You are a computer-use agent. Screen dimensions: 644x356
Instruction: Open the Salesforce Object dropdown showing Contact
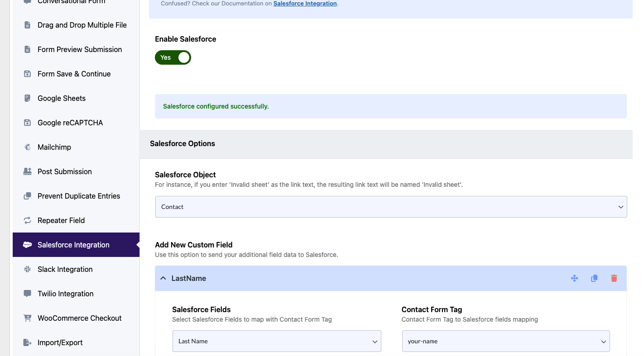tap(391, 207)
